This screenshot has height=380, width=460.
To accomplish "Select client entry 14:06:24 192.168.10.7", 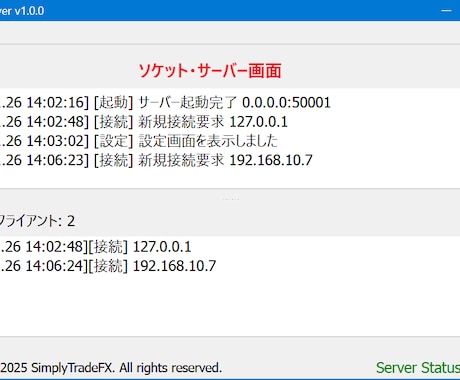I will coord(108,266).
